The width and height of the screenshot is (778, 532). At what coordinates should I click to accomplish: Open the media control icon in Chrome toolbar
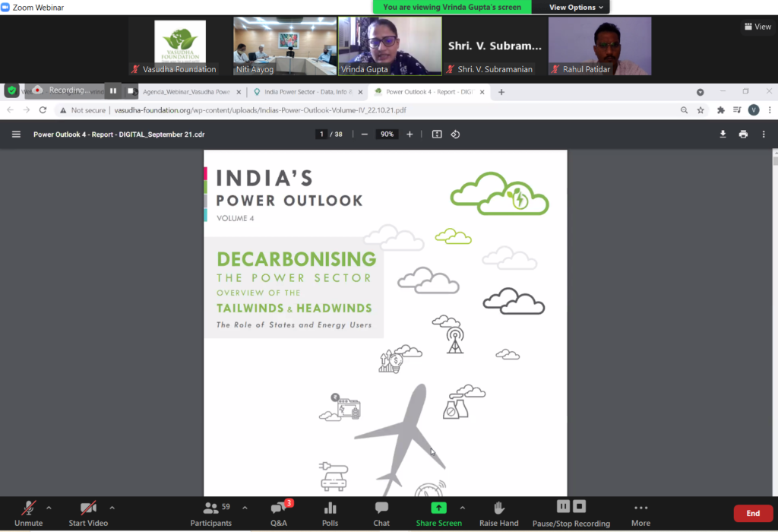(737, 110)
